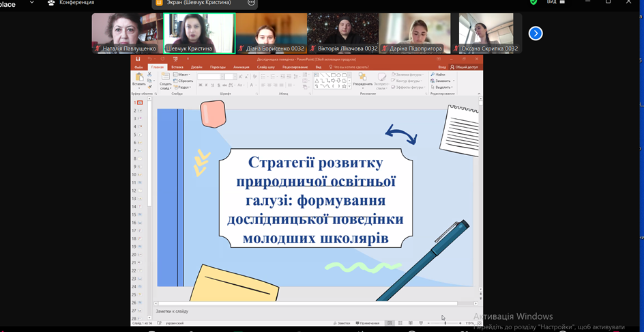Click the Create Slide (Создать слайд) icon
Screen dimensions: 644x332
tap(166, 79)
